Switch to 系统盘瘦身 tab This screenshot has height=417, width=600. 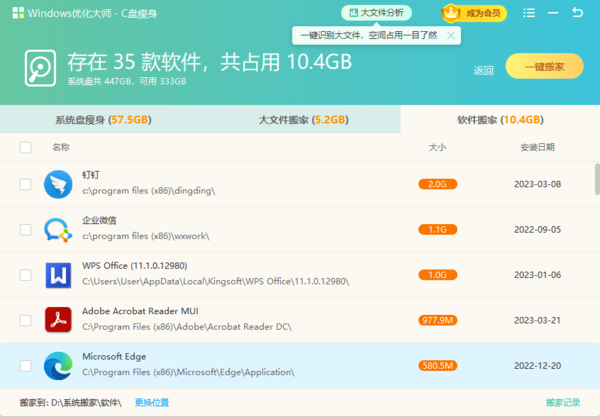pos(101,119)
